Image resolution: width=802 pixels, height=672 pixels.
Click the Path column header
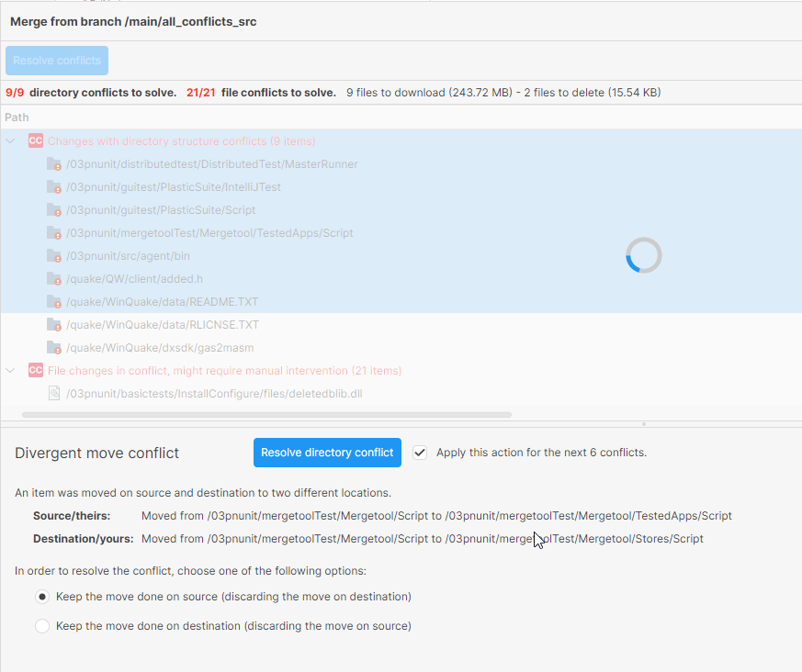click(16, 117)
